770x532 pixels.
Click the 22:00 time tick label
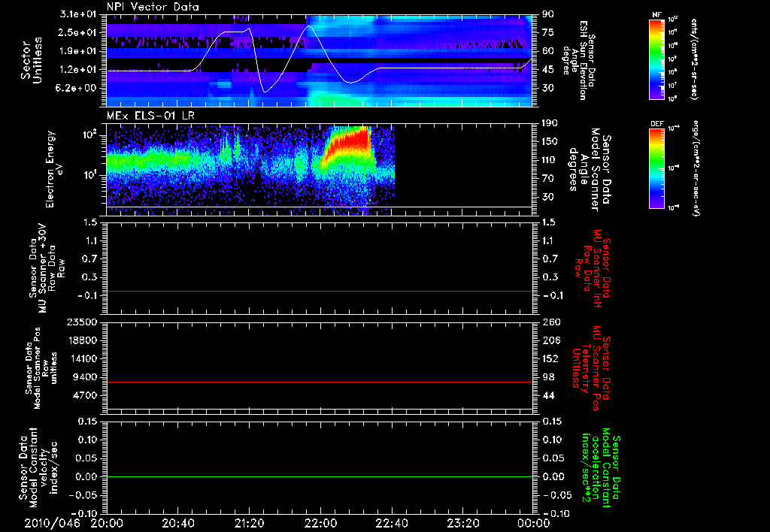click(x=320, y=523)
